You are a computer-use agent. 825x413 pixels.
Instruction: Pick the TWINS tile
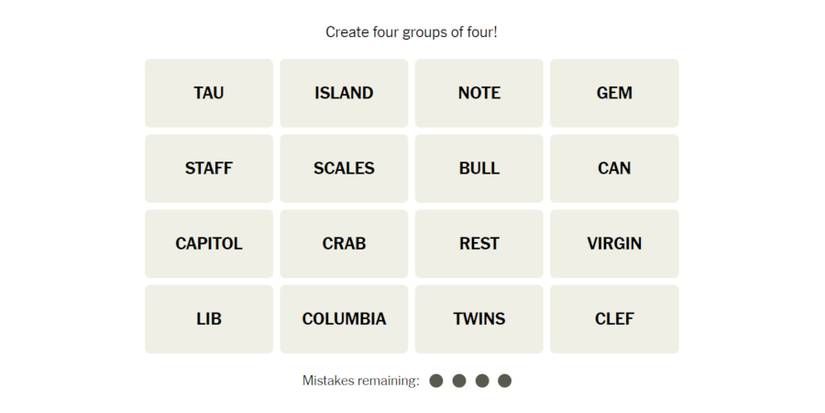[x=479, y=319]
